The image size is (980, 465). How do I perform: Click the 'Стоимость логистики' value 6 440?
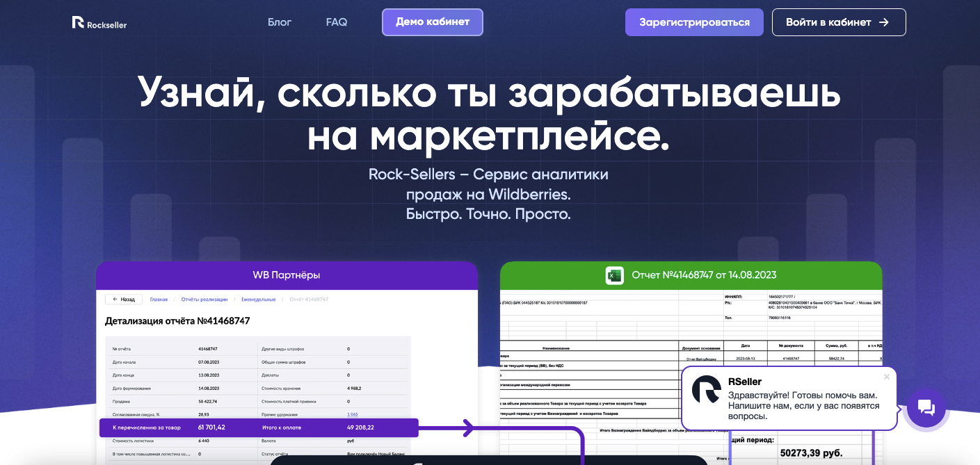(204, 441)
